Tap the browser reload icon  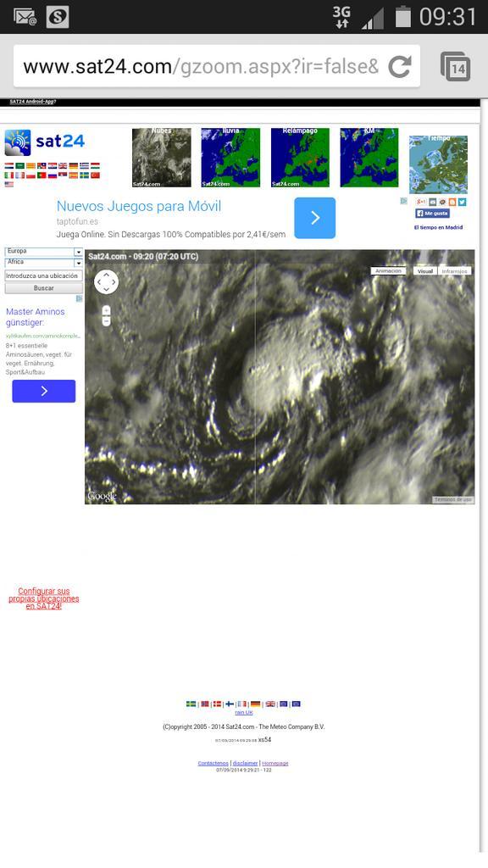400,66
